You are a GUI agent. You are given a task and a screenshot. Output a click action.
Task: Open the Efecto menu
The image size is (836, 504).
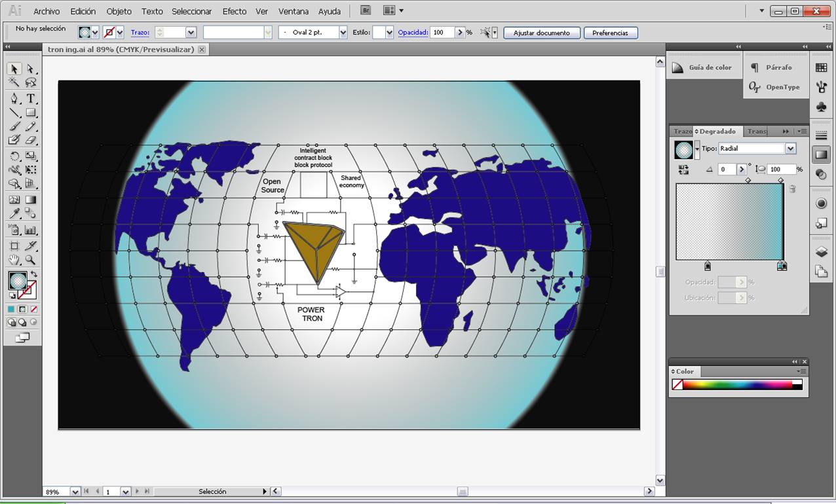(x=235, y=11)
